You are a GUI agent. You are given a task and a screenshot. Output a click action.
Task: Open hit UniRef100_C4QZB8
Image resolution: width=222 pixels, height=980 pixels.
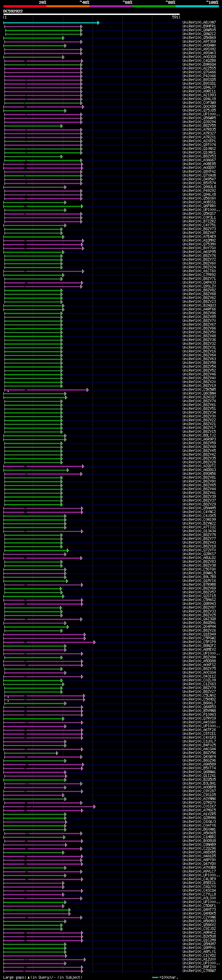[x=199, y=60]
